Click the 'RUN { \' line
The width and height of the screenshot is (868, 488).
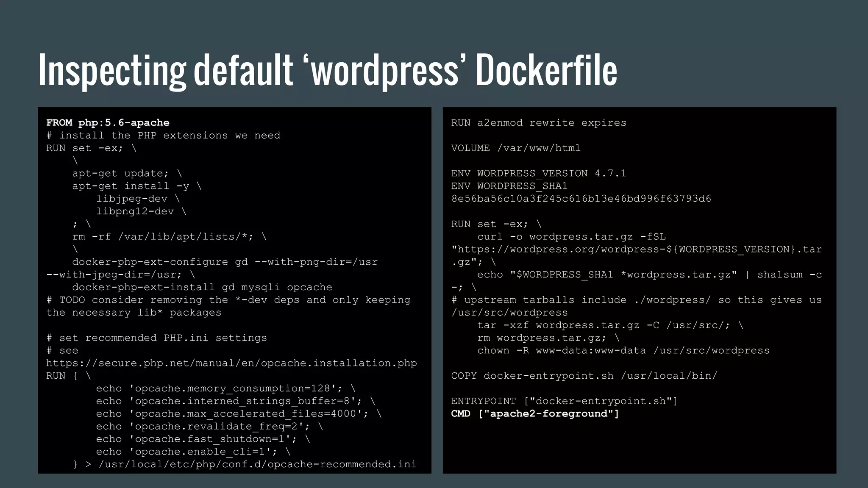pos(68,376)
